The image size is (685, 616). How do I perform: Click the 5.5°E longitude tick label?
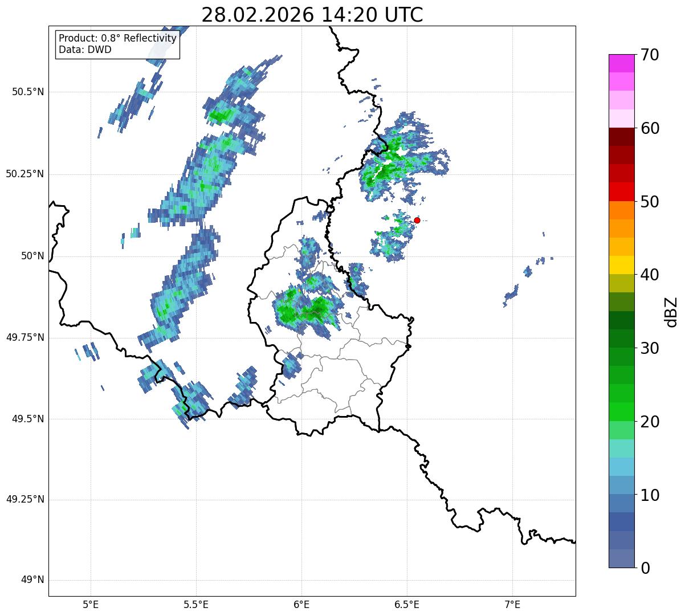tap(196, 604)
